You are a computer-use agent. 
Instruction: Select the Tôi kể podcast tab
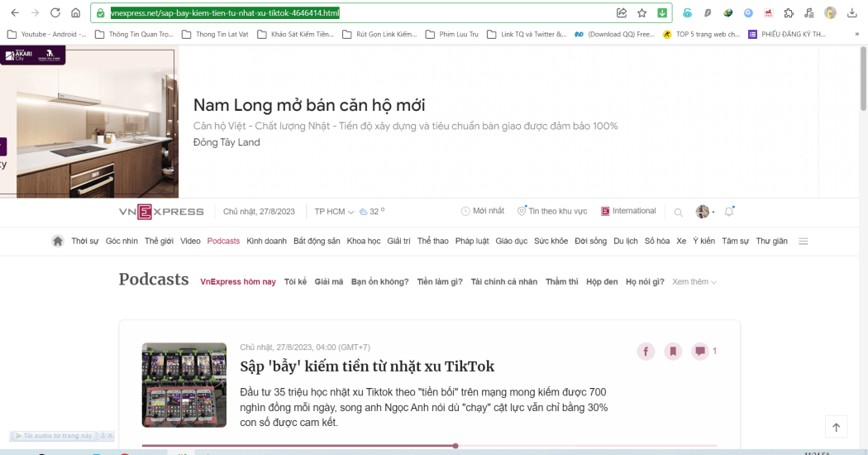click(295, 281)
